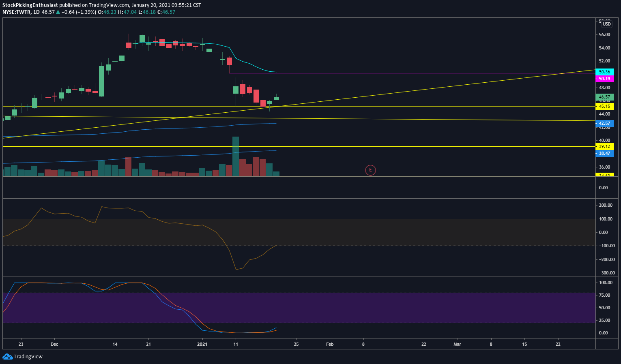Viewport: 621px width, 364px height.
Task: Click the Feb label on the time axis
Action: (330, 345)
